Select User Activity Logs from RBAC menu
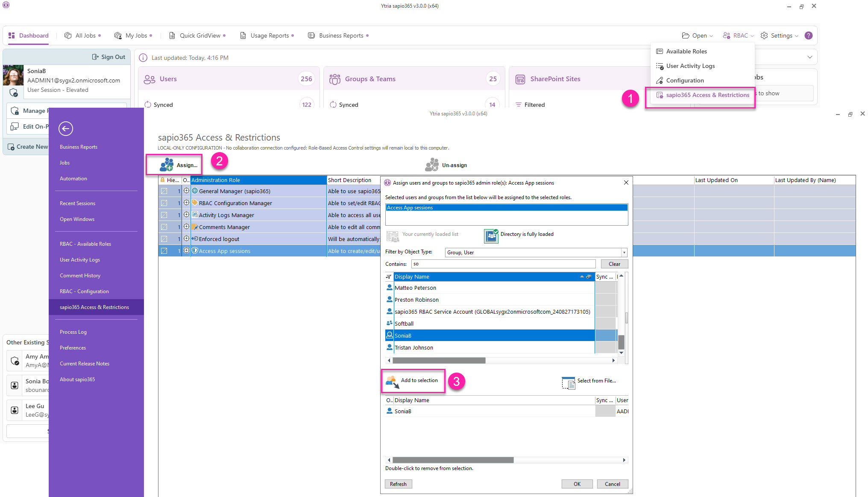The width and height of the screenshot is (868, 497). (x=690, y=66)
